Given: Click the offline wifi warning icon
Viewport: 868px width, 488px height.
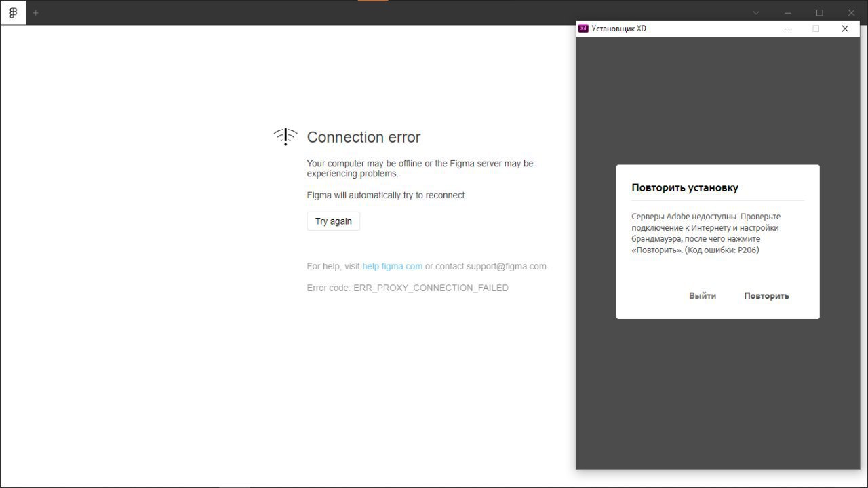Looking at the screenshot, I should pos(285,136).
